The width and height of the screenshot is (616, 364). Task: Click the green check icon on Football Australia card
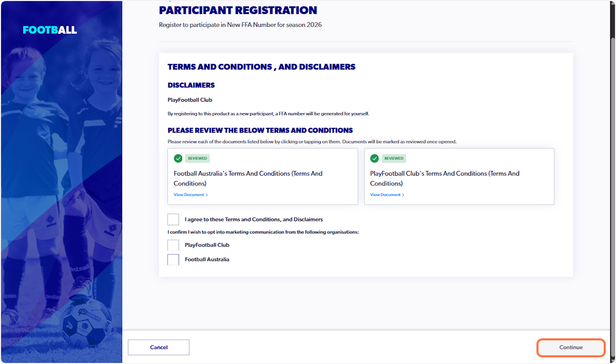coord(178,158)
